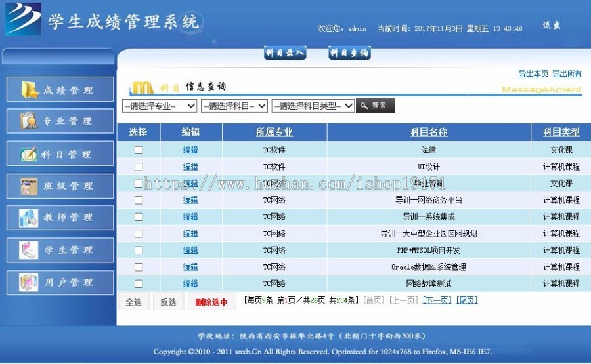Open 科目管理 menu item
The height and width of the screenshot is (364, 591).
[x=60, y=153]
